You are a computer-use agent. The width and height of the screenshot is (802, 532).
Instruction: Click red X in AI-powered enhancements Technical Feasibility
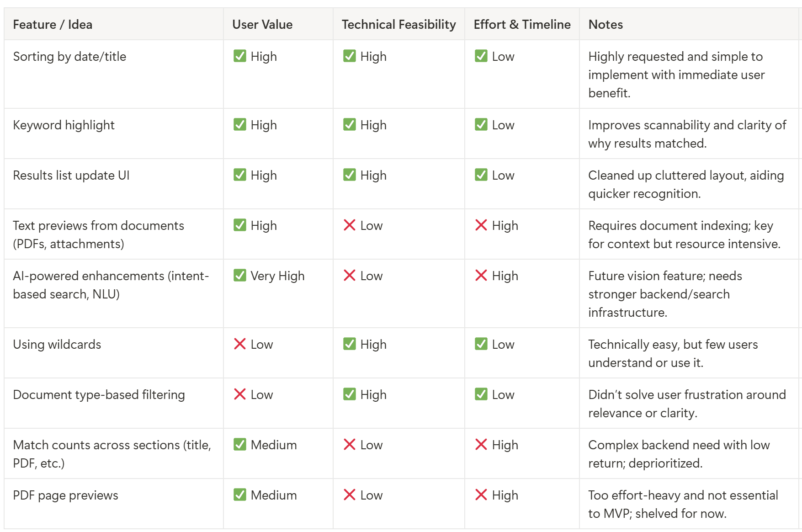[x=349, y=275]
